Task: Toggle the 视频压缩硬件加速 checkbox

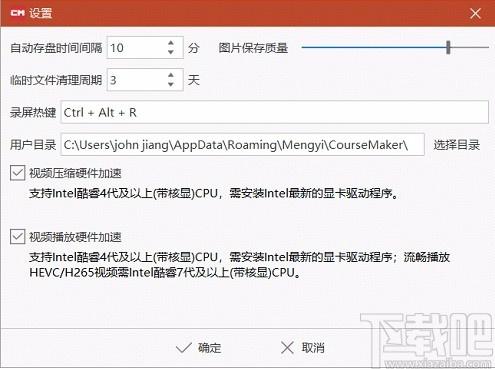Action: click(17, 173)
